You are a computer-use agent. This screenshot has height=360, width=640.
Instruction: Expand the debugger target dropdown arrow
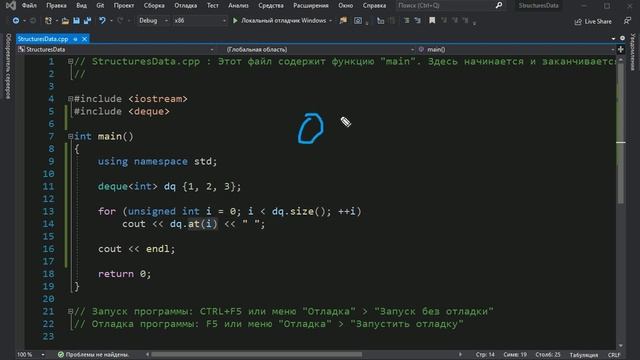tap(330, 21)
